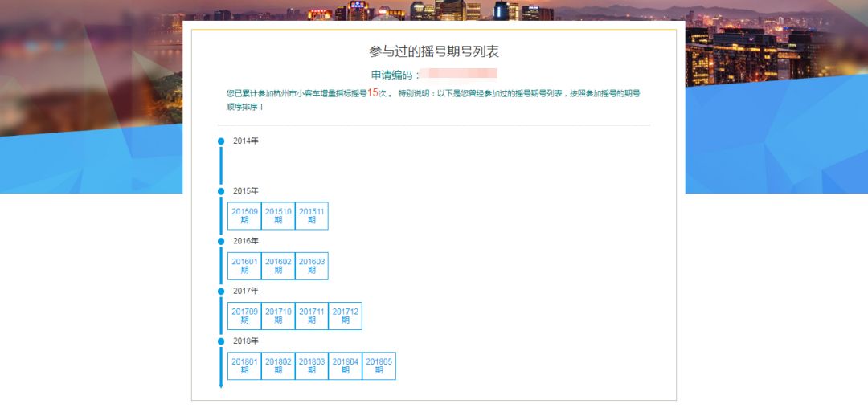Screen dimensions: 868x408
Task: Click the 201804期 period box
Action: 346,366
